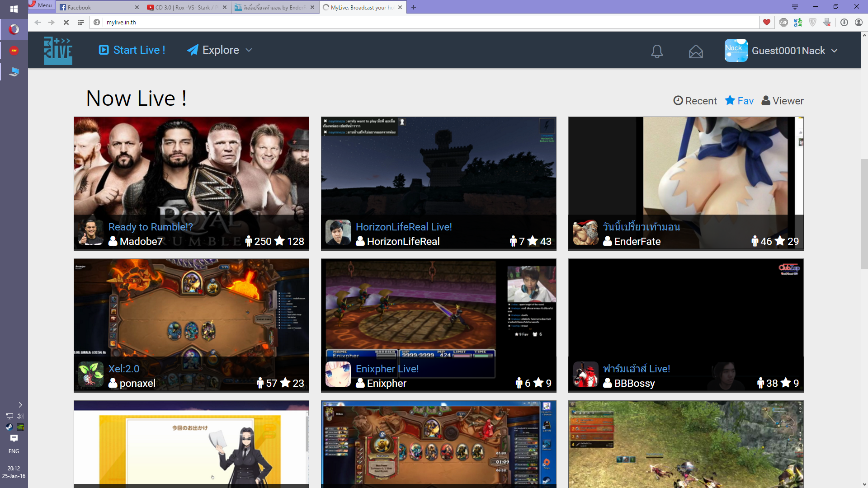The width and height of the screenshot is (868, 488).
Task: Click the red heart bookmark icon
Action: [x=767, y=22]
